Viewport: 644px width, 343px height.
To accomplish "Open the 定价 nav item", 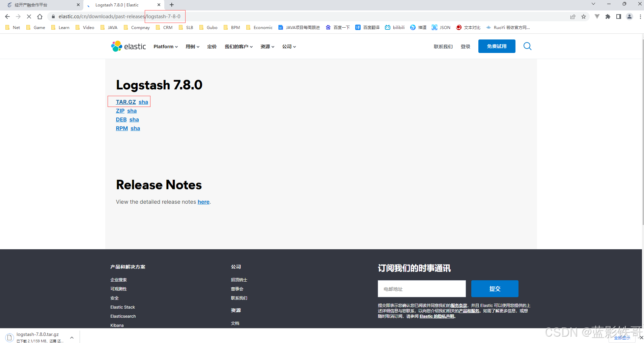I will tap(212, 47).
